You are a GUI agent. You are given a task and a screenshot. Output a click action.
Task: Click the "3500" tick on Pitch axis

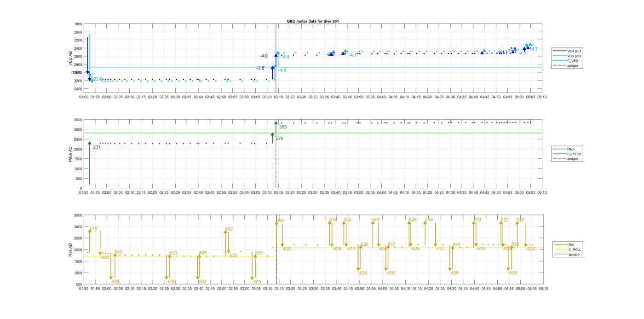pyautogui.click(x=78, y=120)
